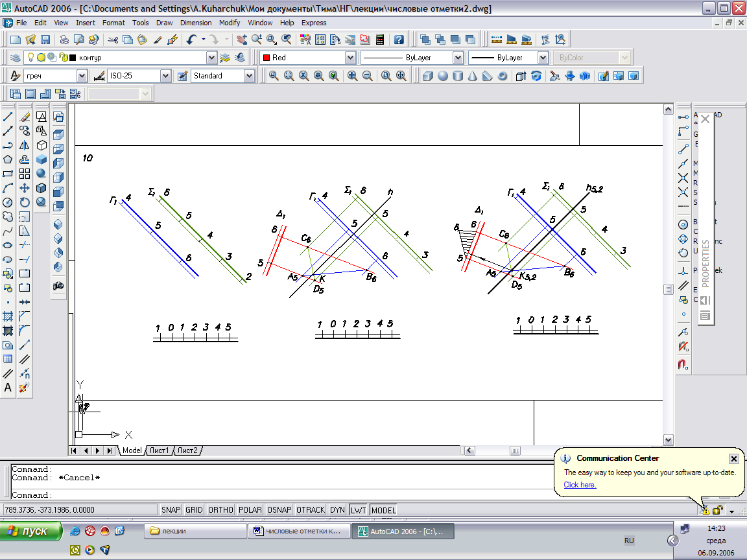Open the layer dropdown showing контур
The image size is (747, 560).
click(x=211, y=58)
